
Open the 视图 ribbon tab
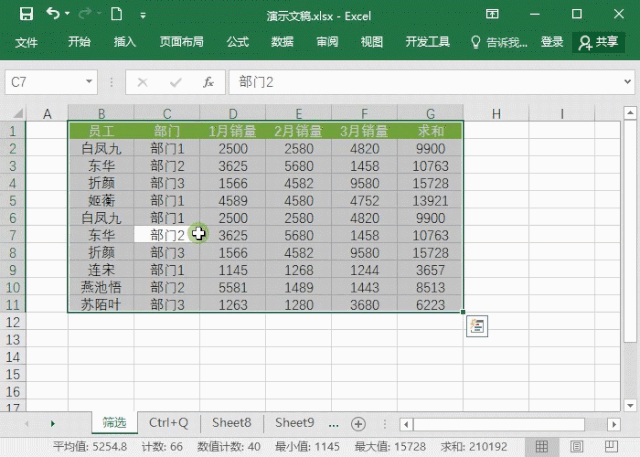coord(371,42)
